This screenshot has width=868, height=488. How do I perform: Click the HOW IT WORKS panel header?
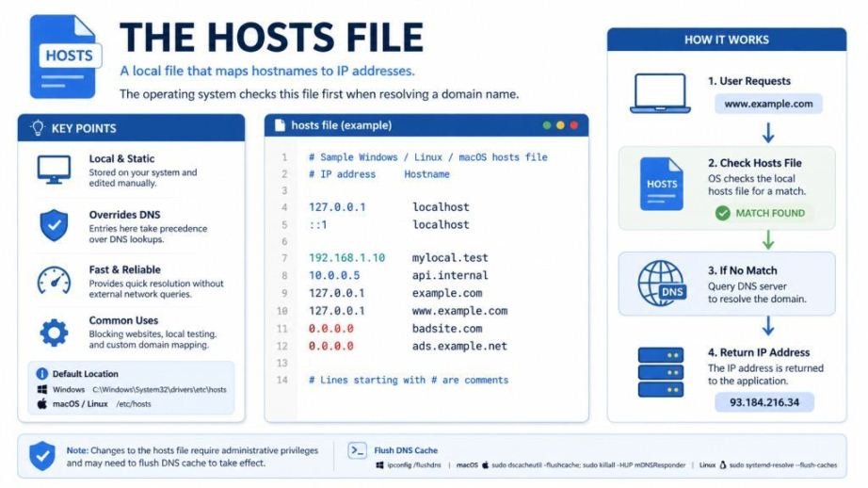click(x=726, y=40)
